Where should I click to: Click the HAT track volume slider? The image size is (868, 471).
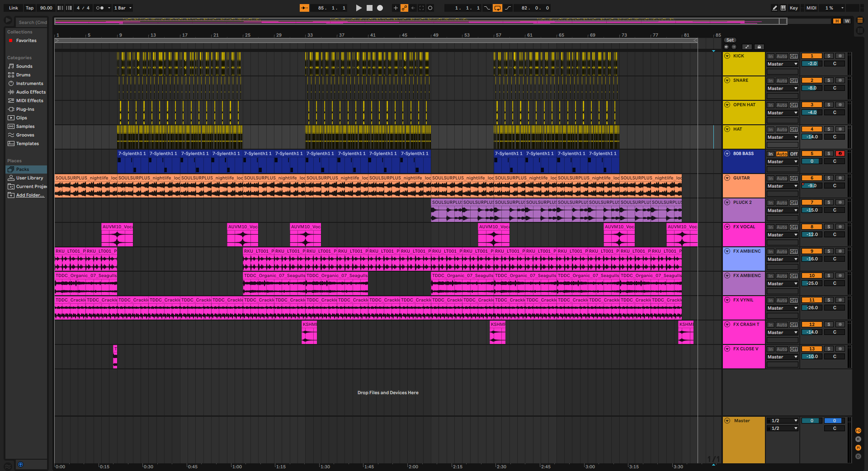tap(811, 137)
